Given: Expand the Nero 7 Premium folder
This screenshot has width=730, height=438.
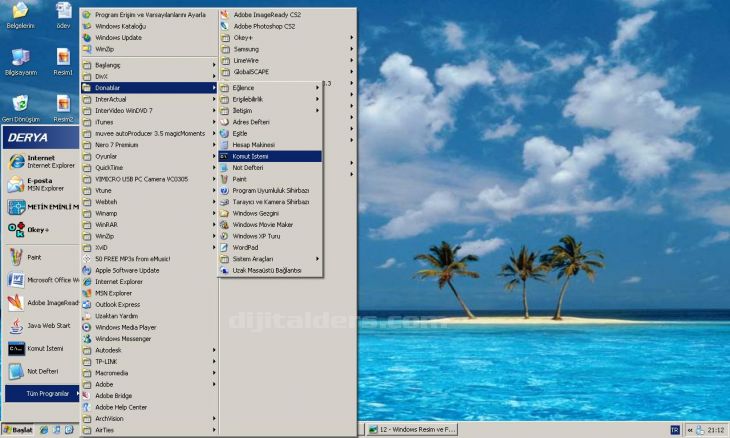Looking at the screenshot, I should (x=149, y=145).
